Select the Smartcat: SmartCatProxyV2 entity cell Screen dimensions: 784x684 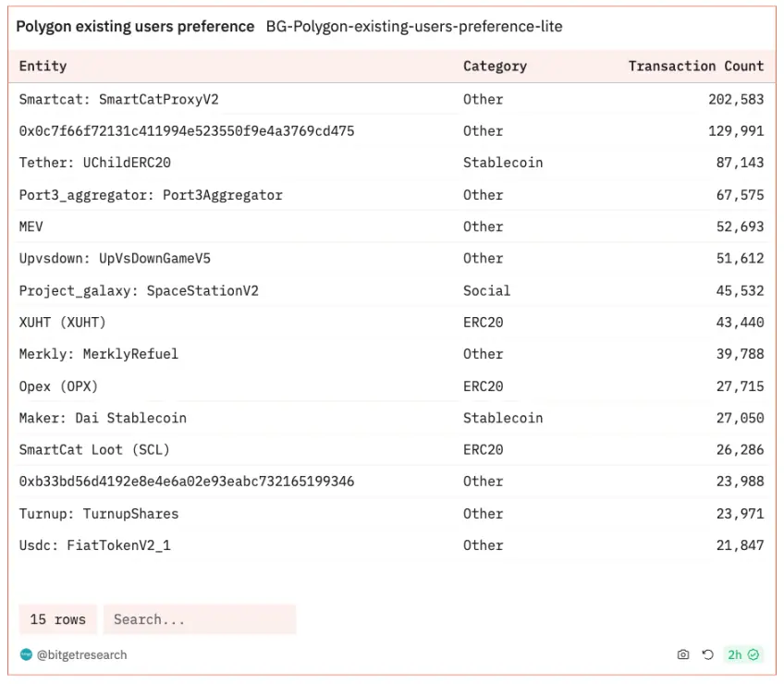pyautogui.click(x=119, y=99)
